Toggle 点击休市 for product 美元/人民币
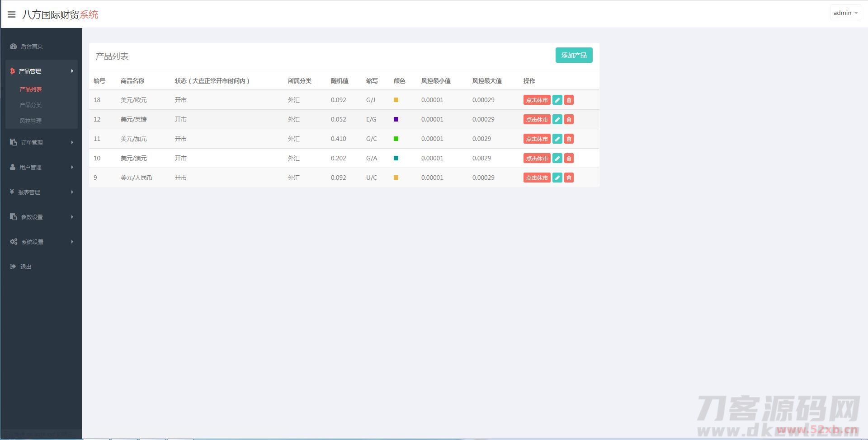This screenshot has width=868, height=440. click(x=537, y=178)
